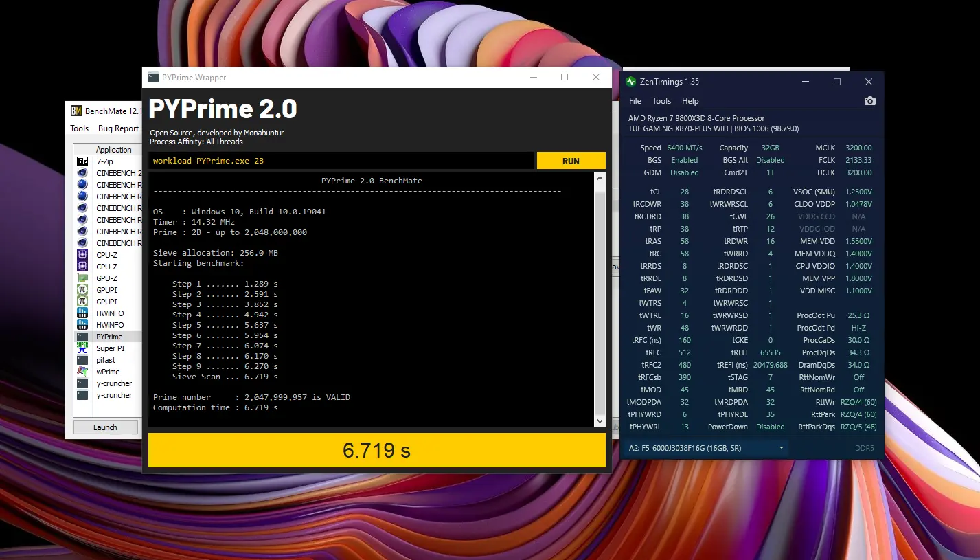Click the Capacity value 32GB
This screenshot has width=980, height=560.
click(770, 148)
